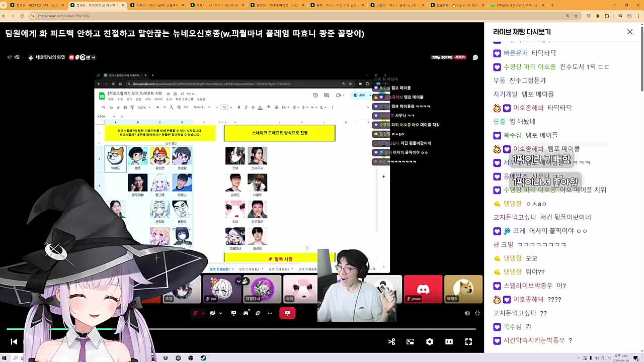Click the three-dot more options in stream toolbar
This screenshot has height=362, width=644.
[270, 313]
